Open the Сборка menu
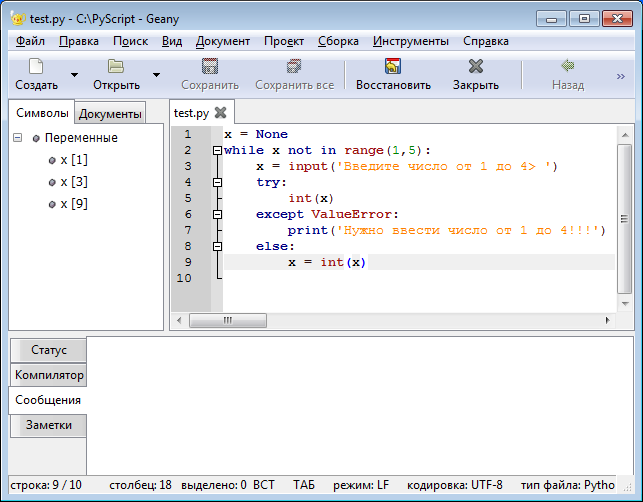The image size is (643, 502). (x=337, y=41)
